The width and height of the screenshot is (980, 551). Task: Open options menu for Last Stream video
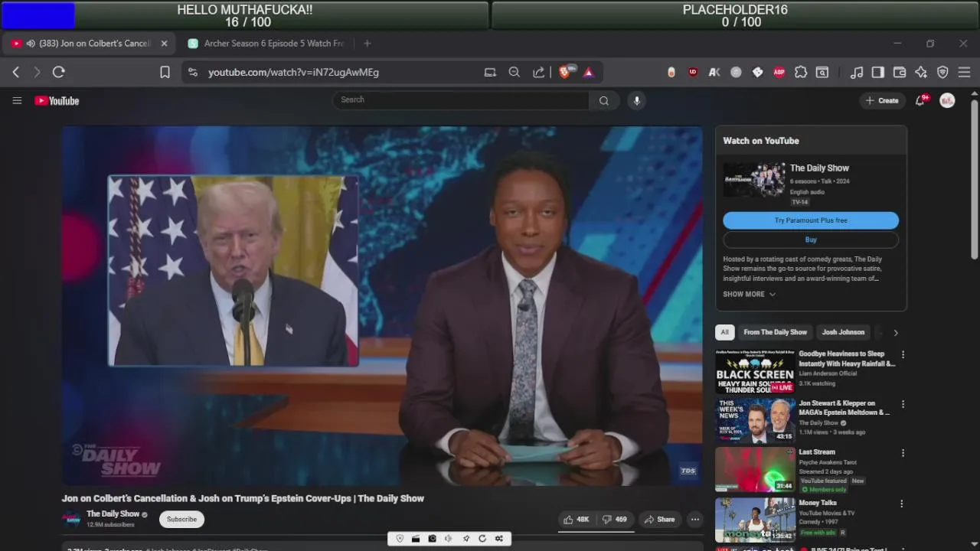tap(903, 453)
